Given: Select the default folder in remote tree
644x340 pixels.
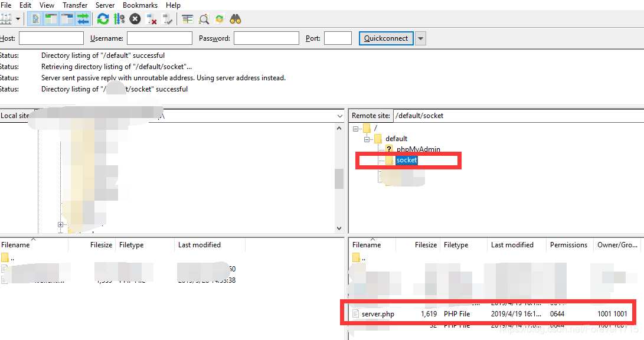Looking at the screenshot, I should pos(396,139).
